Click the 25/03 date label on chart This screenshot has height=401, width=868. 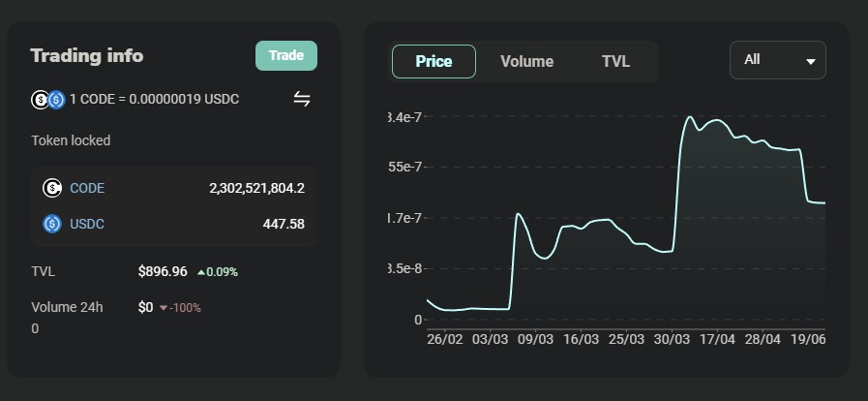click(627, 339)
